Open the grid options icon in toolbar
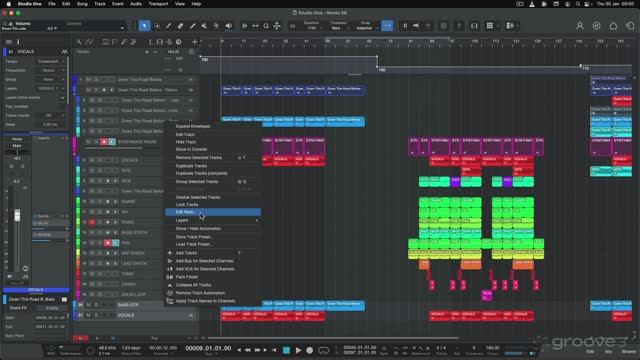640x360 pixels. (x=490, y=26)
